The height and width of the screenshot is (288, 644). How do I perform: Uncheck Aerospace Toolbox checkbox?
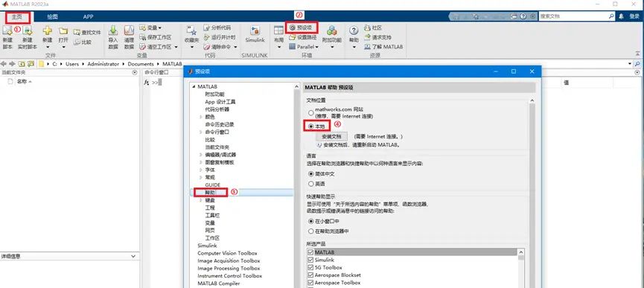[311, 283]
